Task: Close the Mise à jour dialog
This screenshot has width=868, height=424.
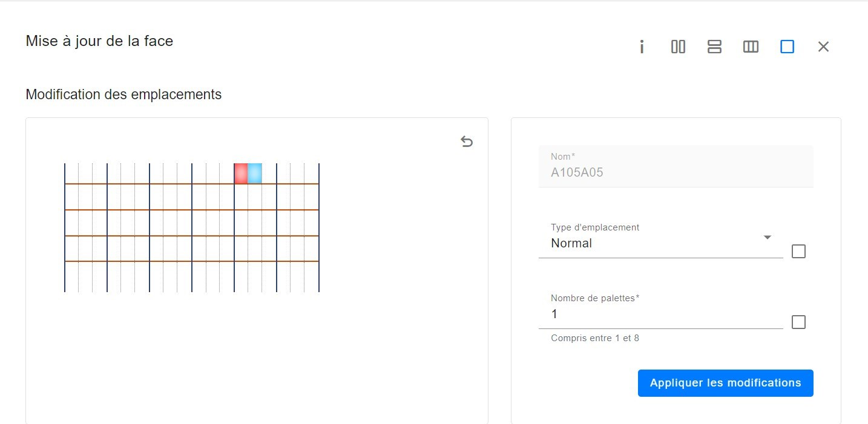Action: coord(823,47)
